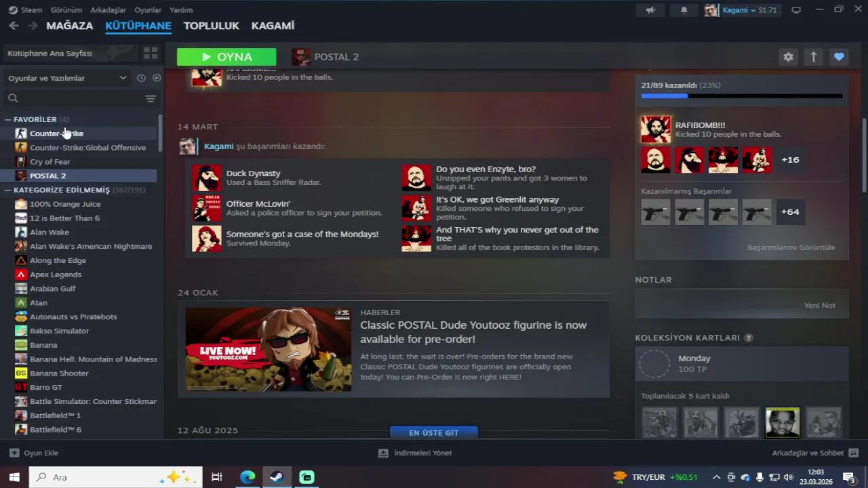Click the +16 earned achievements badge

click(x=790, y=160)
